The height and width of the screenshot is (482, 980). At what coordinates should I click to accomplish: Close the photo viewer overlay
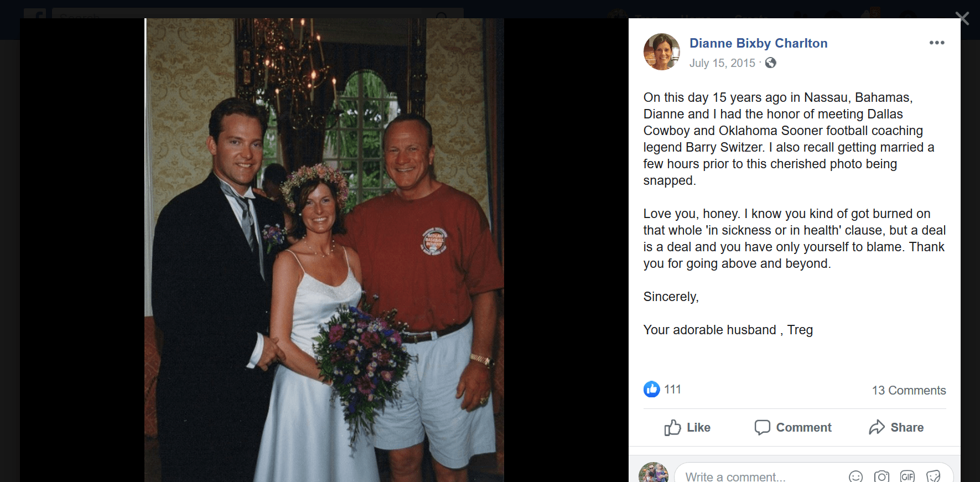click(962, 18)
